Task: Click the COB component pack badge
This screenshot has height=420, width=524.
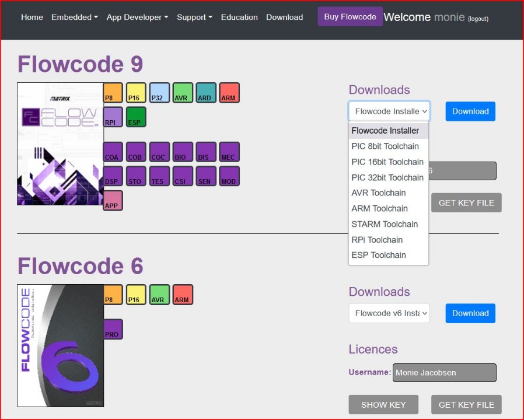Action: pyautogui.click(x=137, y=152)
